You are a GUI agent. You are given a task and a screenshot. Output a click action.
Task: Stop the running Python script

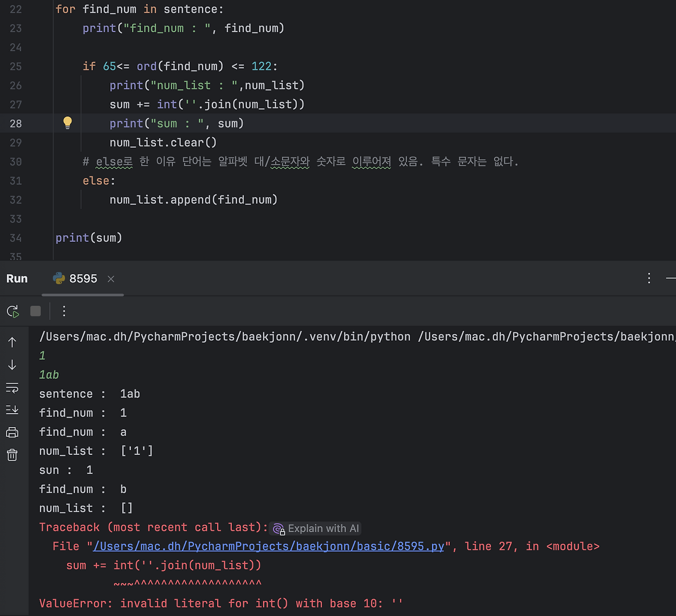(x=35, y=311)
